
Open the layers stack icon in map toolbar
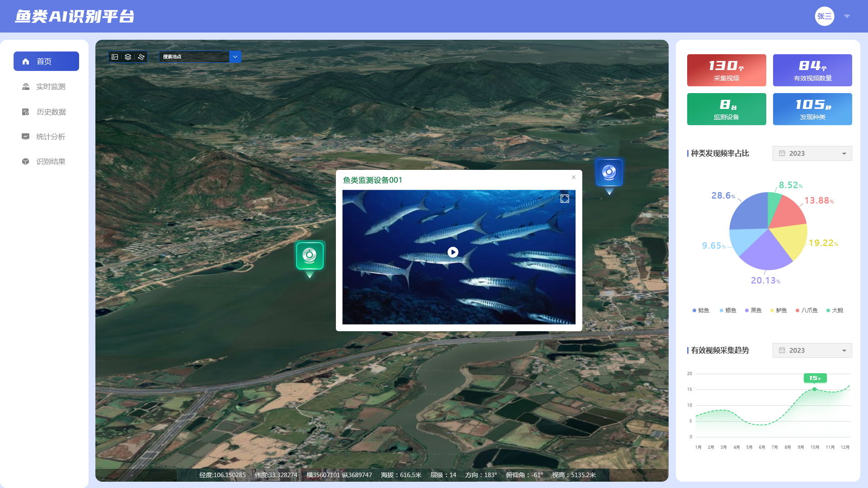tap(128, 57)
